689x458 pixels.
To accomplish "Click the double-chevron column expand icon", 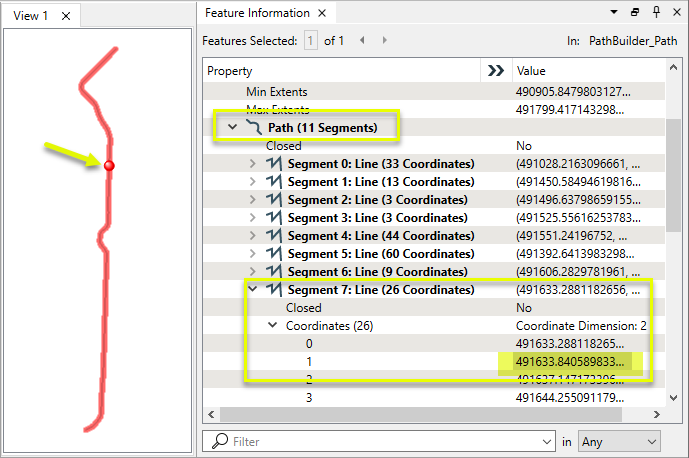I will point(494,71).
